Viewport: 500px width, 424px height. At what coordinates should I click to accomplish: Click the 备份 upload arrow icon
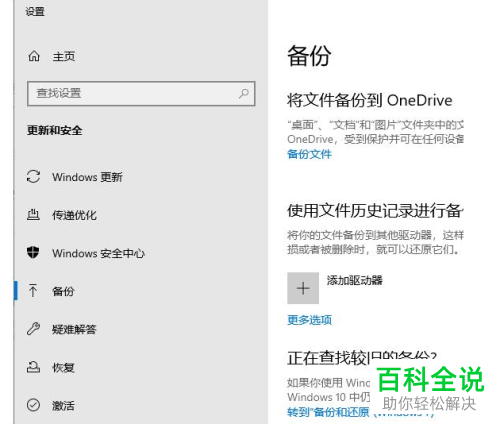pyautogui.click(x=33, y=291)
